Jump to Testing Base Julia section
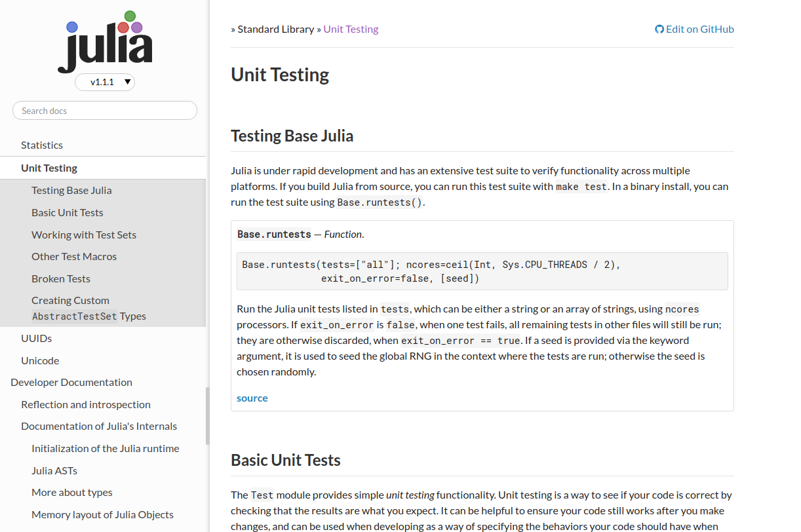The width and height of the screenshot is (801, 532). click(x=71, y=190)
